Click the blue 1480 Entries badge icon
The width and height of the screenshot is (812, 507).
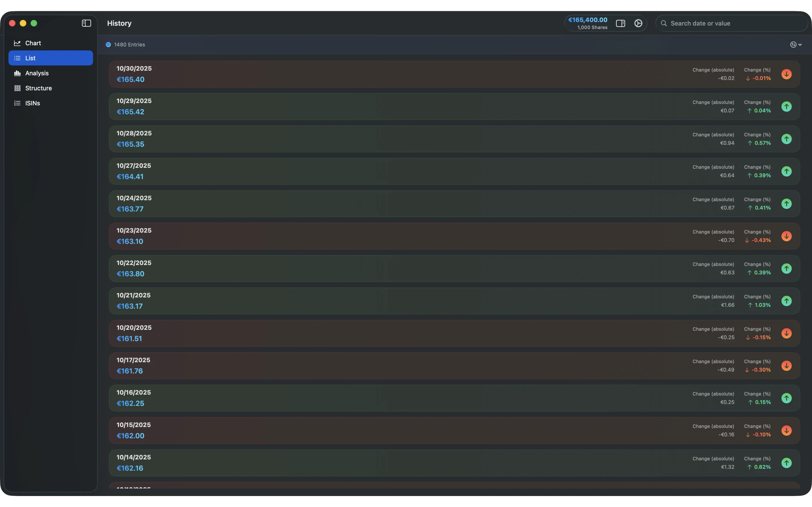point(108,44)
